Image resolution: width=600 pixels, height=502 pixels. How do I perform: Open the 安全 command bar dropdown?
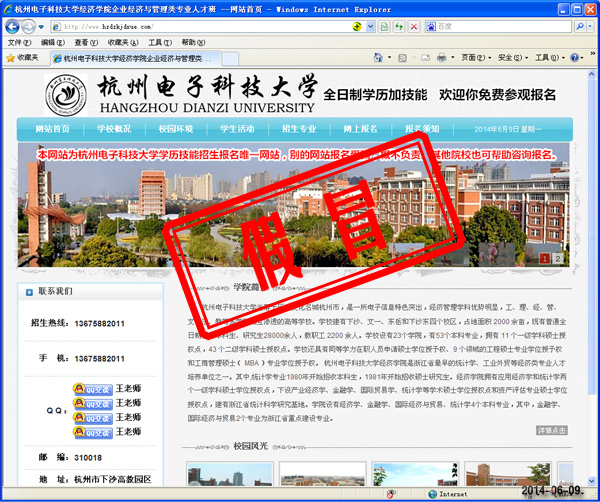(513, 58)
